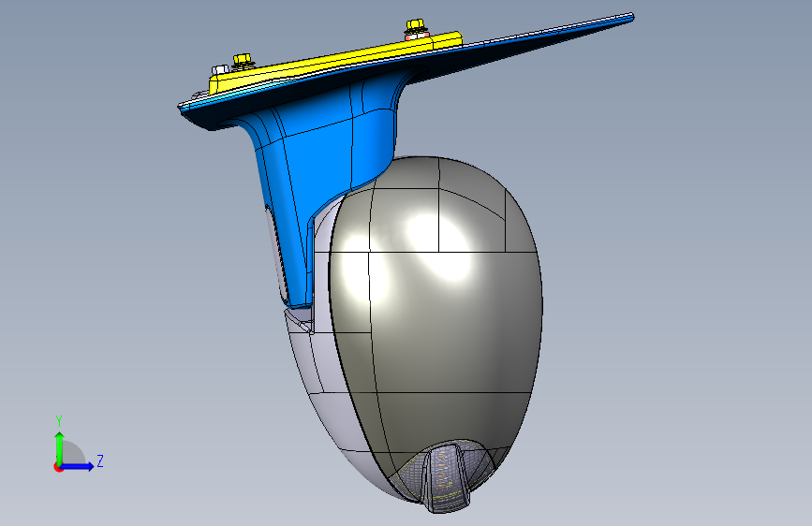Select the yellow bolt at the plate's right end
The width and height of the screenshot is (812, 526).
click(415, 26)
